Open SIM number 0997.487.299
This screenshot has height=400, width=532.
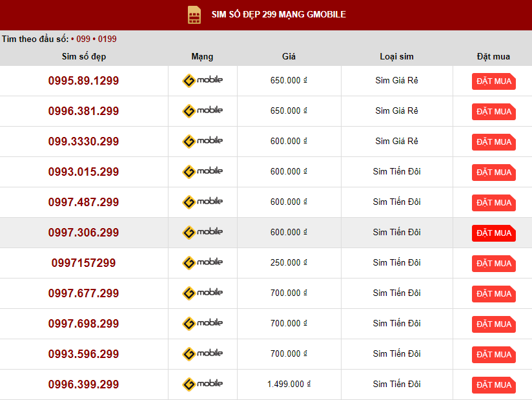pyautogui.click(x=83, y=202)
